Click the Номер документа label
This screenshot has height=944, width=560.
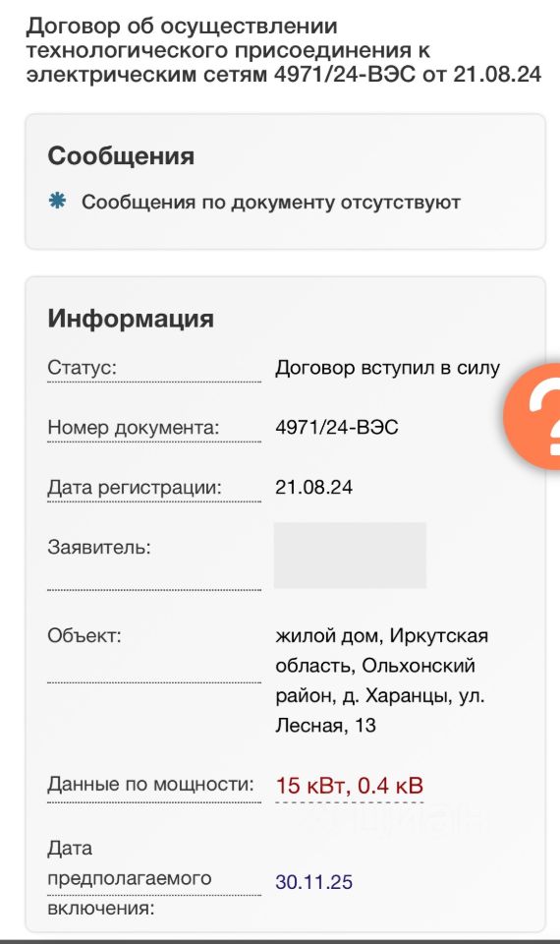pyautogui.click(x=134, y=427)
